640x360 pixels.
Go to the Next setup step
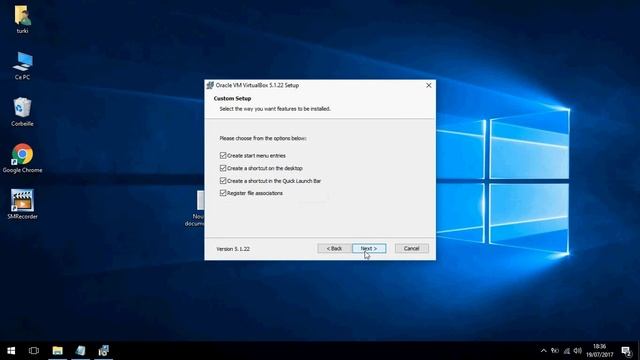(369, 248)
